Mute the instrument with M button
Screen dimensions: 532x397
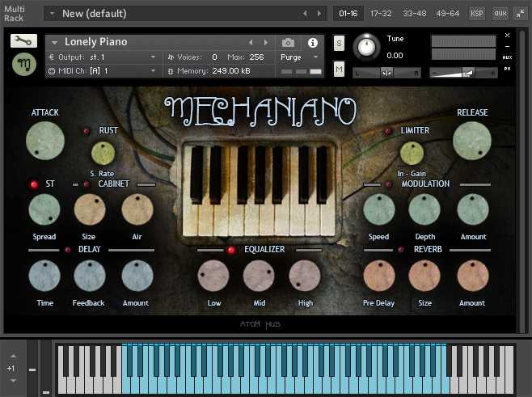click(x=339, y=70)
